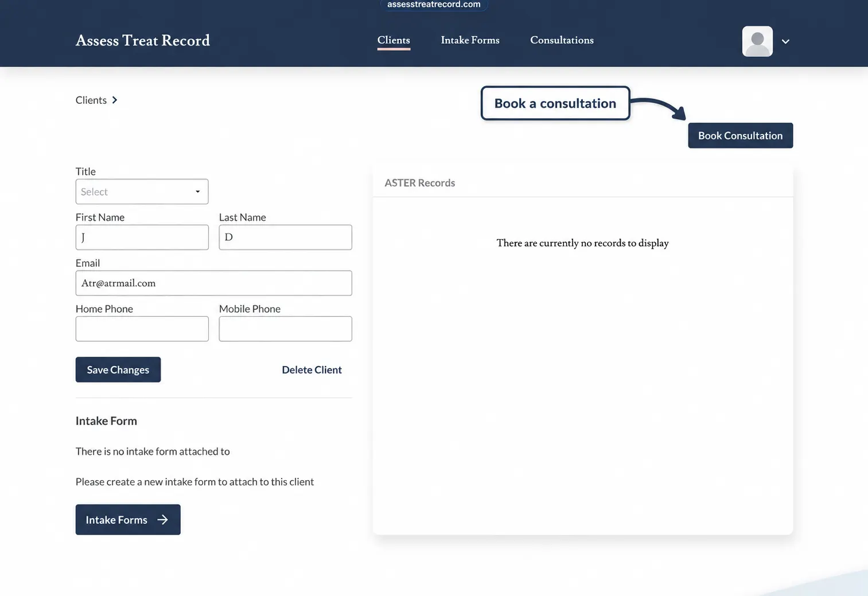Viewport: 868px width, 596px height.
Task: Click the Intake Forms arrow button
Action: (128, 520)
